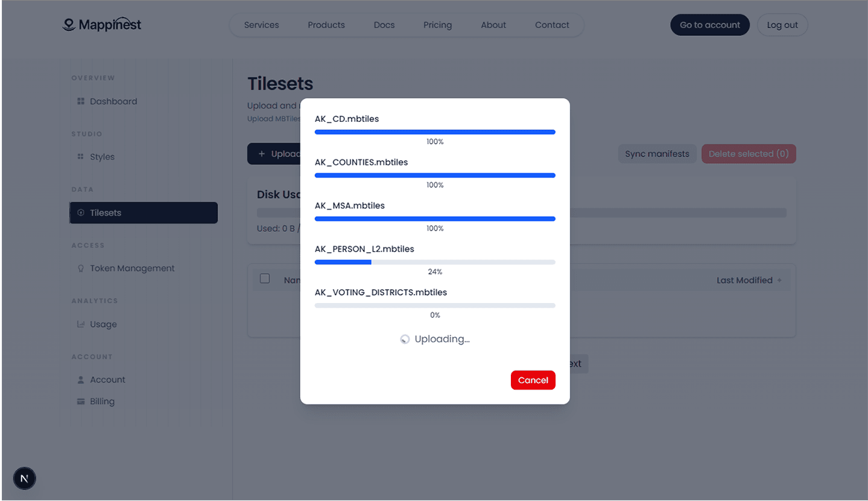868x501 pixels.
Task: Cancel the ongoing upload
Action: tap(533, 380)
